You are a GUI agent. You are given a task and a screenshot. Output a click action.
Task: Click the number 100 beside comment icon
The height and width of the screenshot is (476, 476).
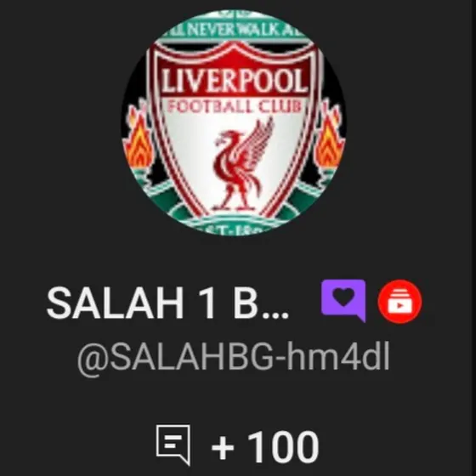[x=284, y=447]
